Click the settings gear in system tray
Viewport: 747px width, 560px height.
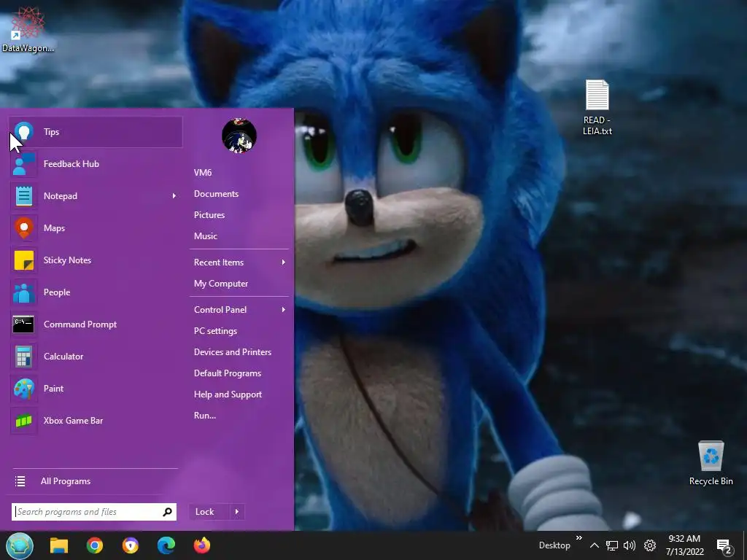(650, 545)
